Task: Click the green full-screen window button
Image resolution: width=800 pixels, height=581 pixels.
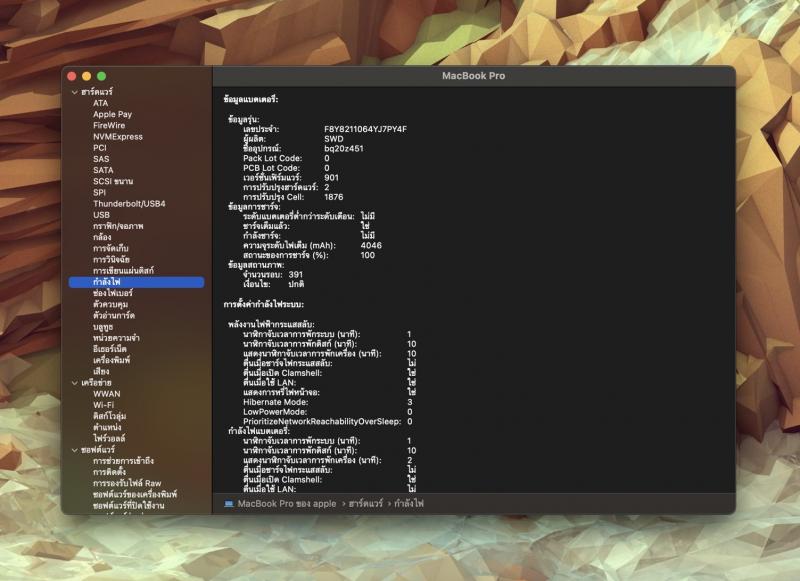Action: [x=102, y=76]
